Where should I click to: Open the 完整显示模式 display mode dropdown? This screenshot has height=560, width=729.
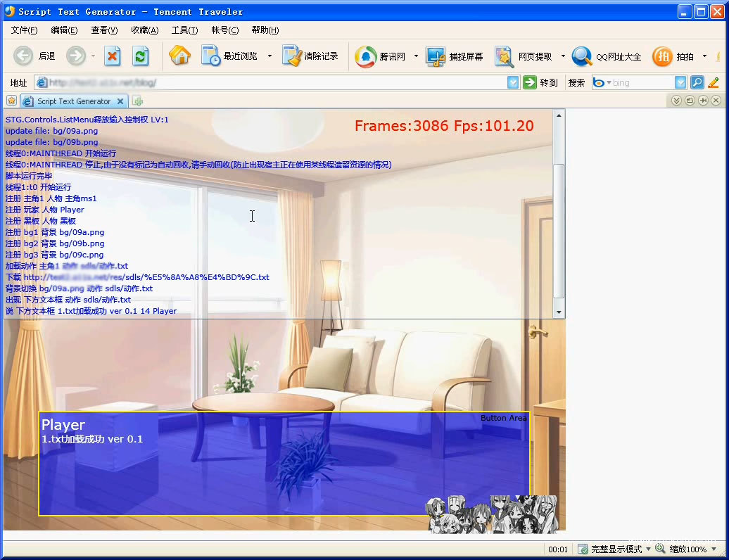click(648, 549)
